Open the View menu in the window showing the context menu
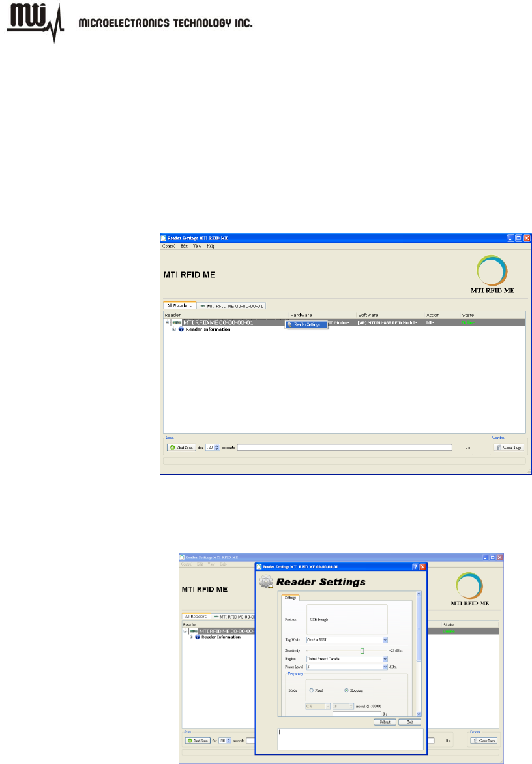The height and width of the screenshot is (764, 532). (197, 246)
